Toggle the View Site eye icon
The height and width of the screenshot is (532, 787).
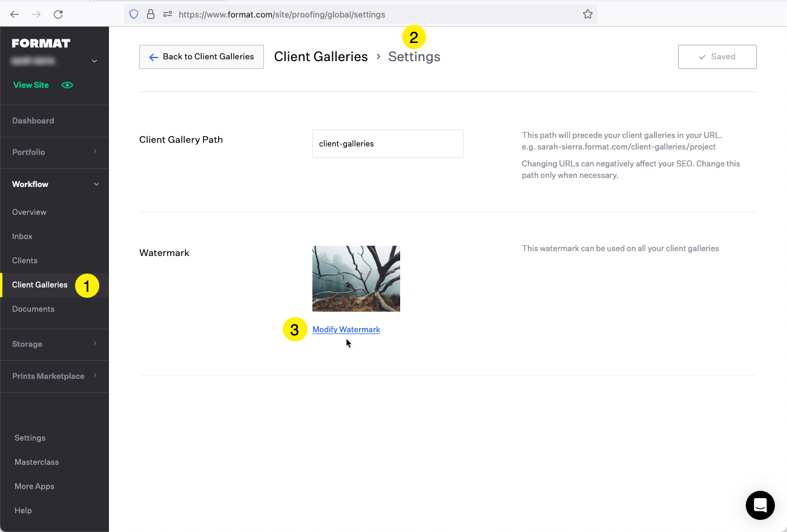[67, 85]
